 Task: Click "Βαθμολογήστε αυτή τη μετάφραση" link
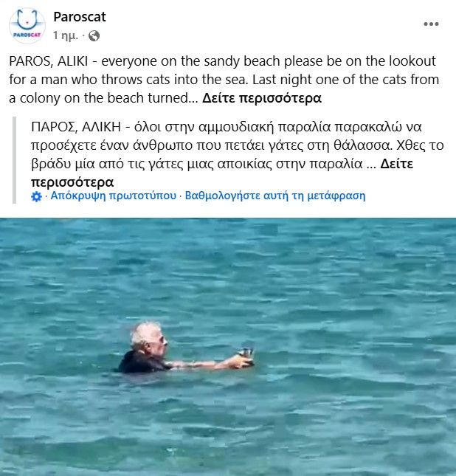pos(275,196)
